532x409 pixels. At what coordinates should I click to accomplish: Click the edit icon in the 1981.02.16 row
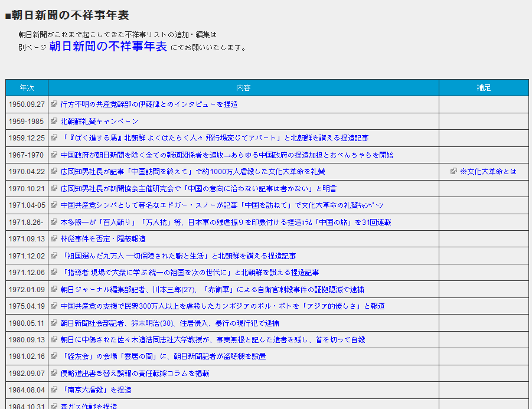point(54,356)
